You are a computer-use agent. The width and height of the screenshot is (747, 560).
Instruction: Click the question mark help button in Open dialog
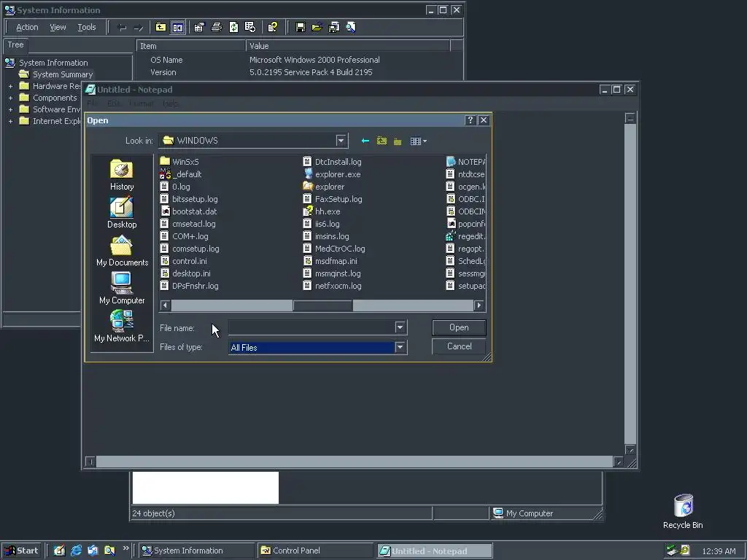pos(471,120)
